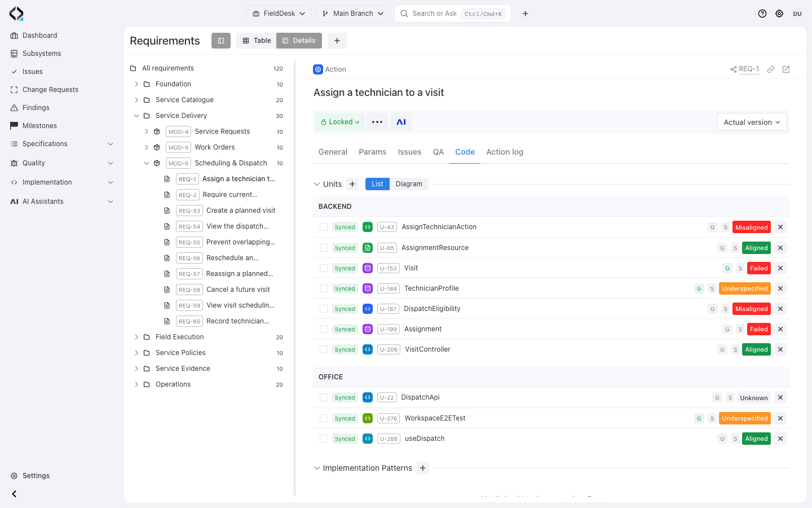
Task: Open requirement in new window icon
Action: pyautogui.click(x=786, y=69)
